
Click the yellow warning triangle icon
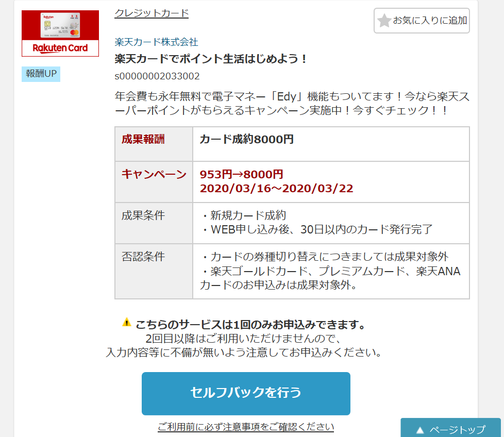(x=127, y=322)
